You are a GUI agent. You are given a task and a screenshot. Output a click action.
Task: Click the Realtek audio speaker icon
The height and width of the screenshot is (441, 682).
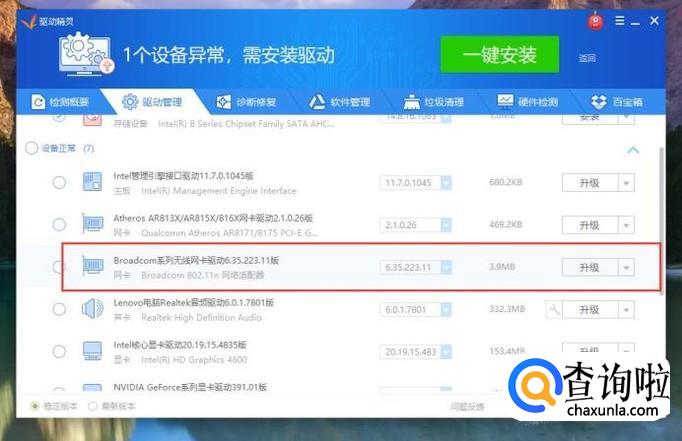tap(92, 308)
